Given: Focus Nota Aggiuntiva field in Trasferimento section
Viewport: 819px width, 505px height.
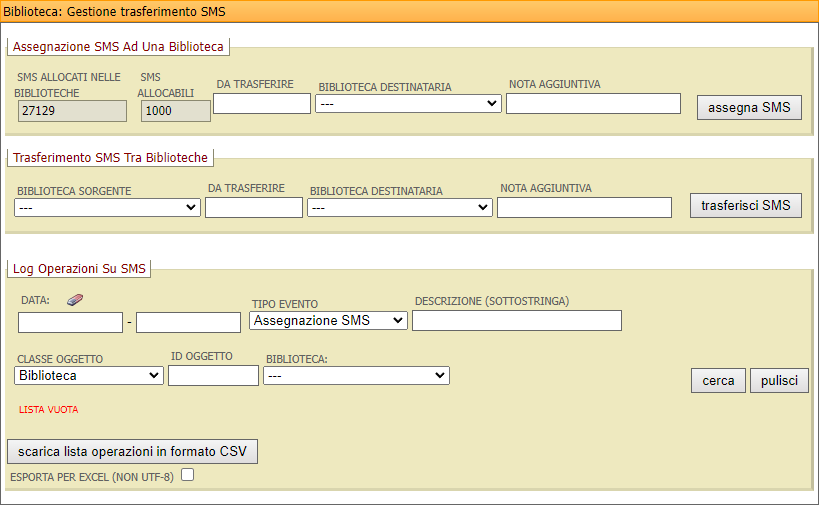Looking at the screenshot, I should (x=584, y=207).
